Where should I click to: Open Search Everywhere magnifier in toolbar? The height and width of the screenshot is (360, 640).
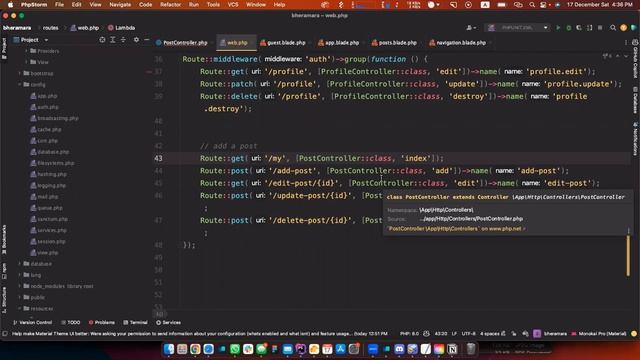613,28
